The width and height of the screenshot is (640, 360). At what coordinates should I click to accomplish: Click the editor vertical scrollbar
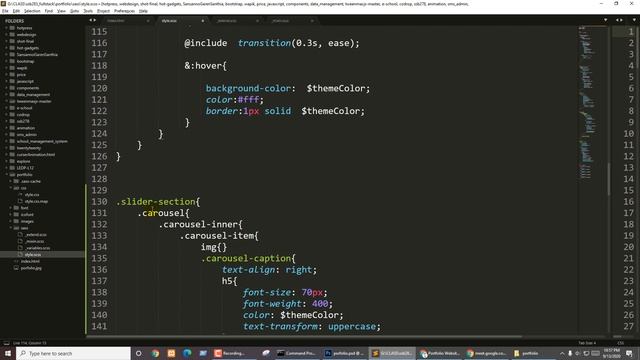tap(609, 179)
